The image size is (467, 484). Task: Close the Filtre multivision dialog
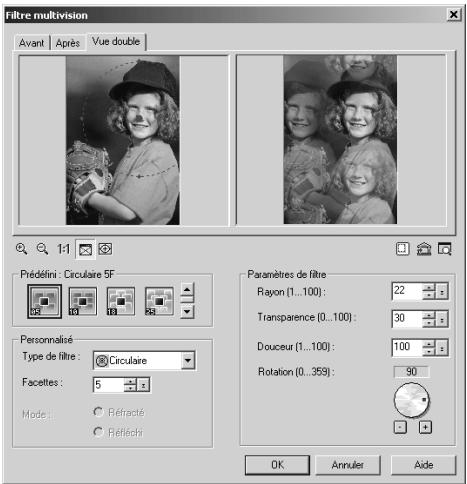click(x=454, y=15)
